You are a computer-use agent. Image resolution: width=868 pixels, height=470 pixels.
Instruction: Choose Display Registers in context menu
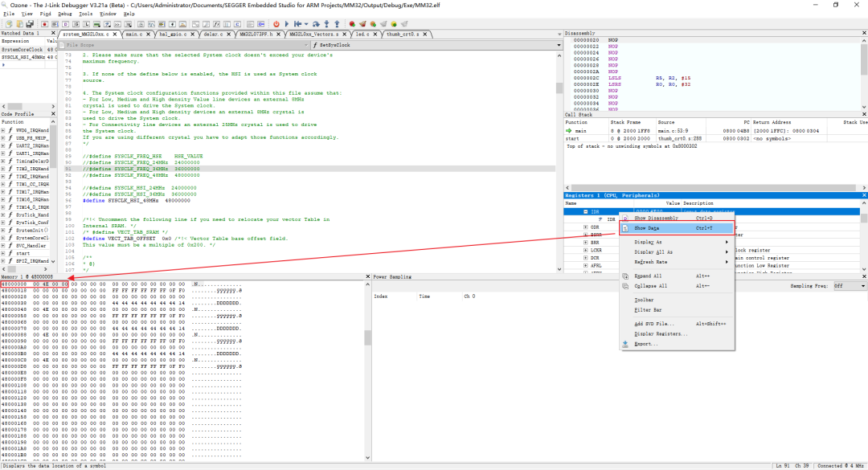(x=677, y=333)
